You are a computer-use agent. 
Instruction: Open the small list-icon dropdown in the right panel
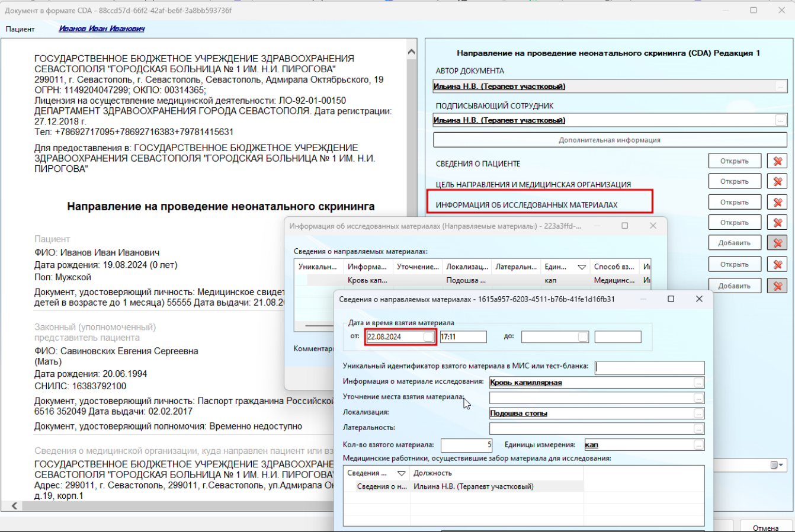tap(777, 465)
